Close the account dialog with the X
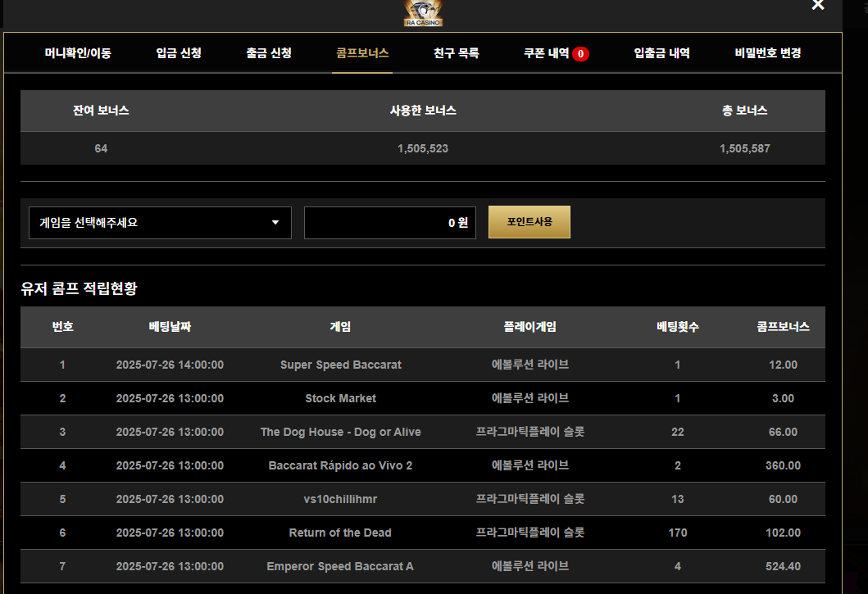868x594 pixels. pyautogui.click(x=818, y=5)
